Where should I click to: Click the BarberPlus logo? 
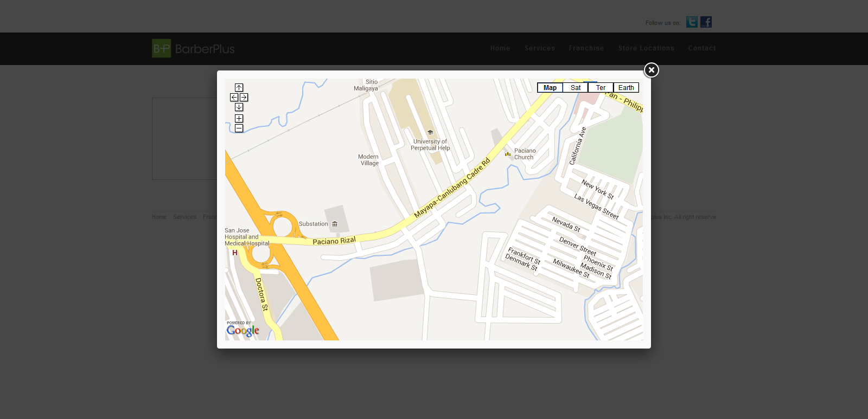tap(193, 49)
